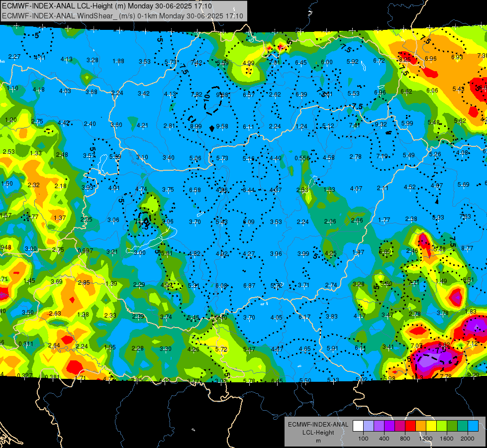Click the grid value '2.63'
The width and height of the screenshot is (487, 448).
(55, 314)
